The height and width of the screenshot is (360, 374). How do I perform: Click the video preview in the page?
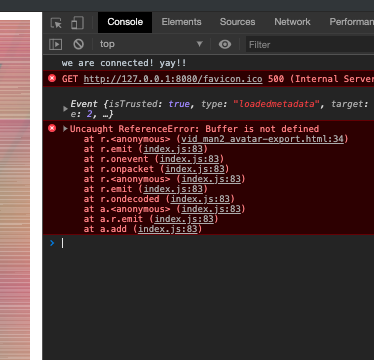point(15,190)
